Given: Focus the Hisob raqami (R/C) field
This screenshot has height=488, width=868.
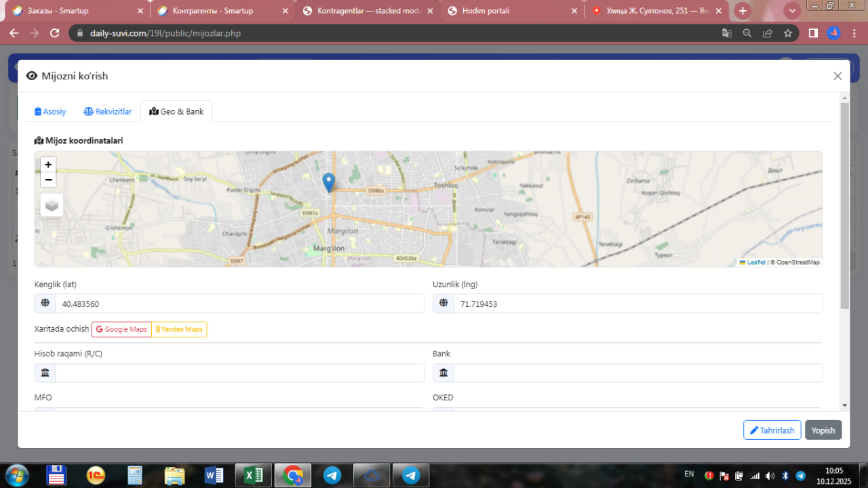Looking at the screenshot, I should tap(239, 373).
